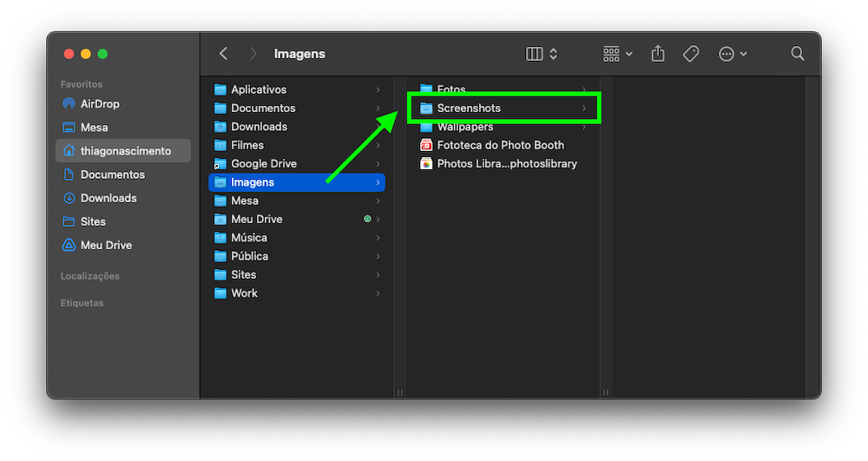
Task: Go forward with the right chevron
Action: pos(253,54)
